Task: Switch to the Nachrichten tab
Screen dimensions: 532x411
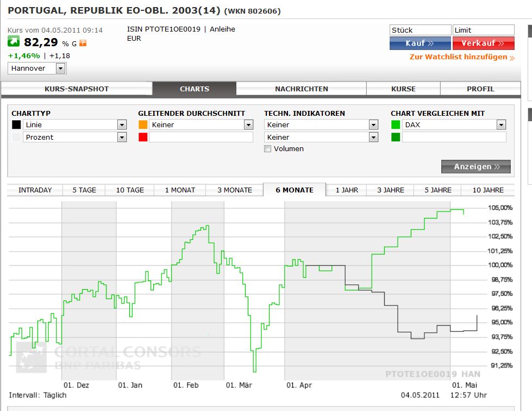Action: pyautogui.click(x=301, y=89)
